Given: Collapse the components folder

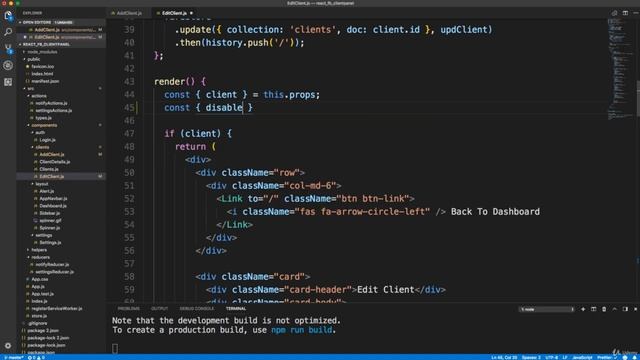Looking at the screenshot, I should pyautogui.click(x=44, y=125).
